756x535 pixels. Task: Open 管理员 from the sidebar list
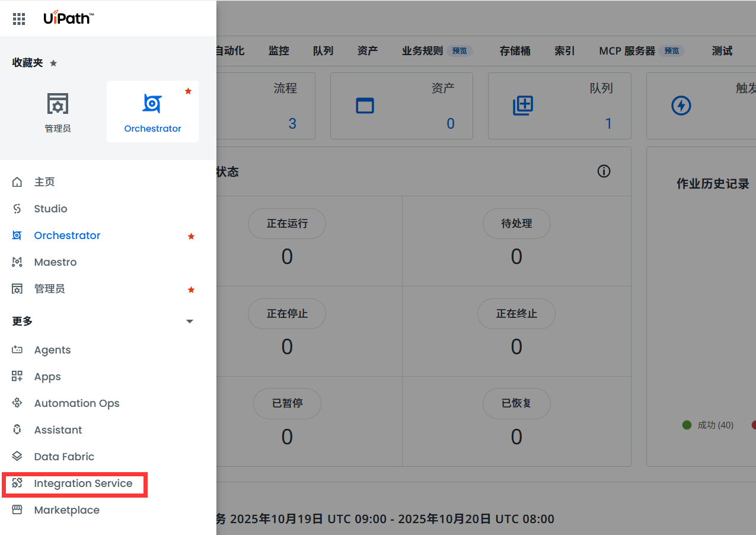tap(50, 289)
